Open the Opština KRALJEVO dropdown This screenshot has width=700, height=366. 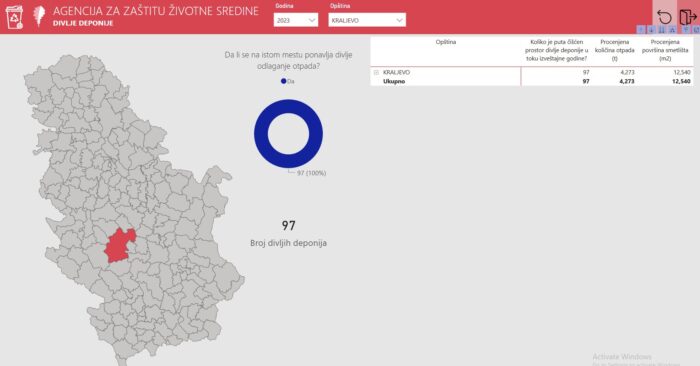[367, 20]
